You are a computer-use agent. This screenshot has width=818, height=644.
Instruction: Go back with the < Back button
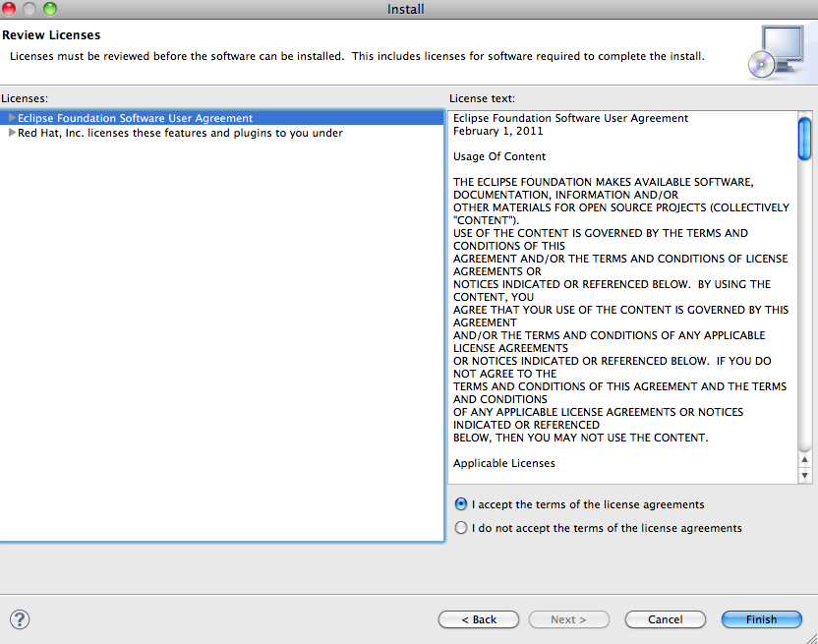(x=479, y=619)
